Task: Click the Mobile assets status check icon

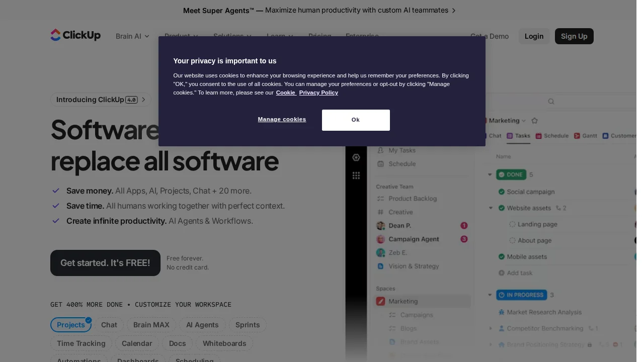Action: pos(502,257)
